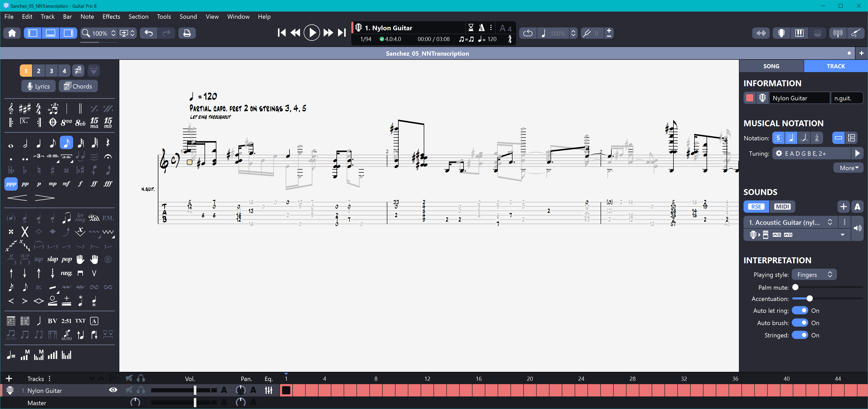
Task: Switch to the SONG tab
Action: (x=771, y=66)
